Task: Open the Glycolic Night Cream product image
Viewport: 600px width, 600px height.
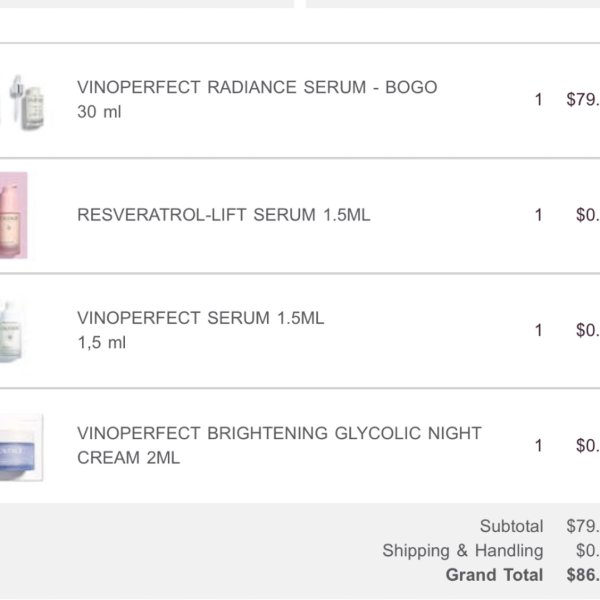Action: [x=21, y=447]
